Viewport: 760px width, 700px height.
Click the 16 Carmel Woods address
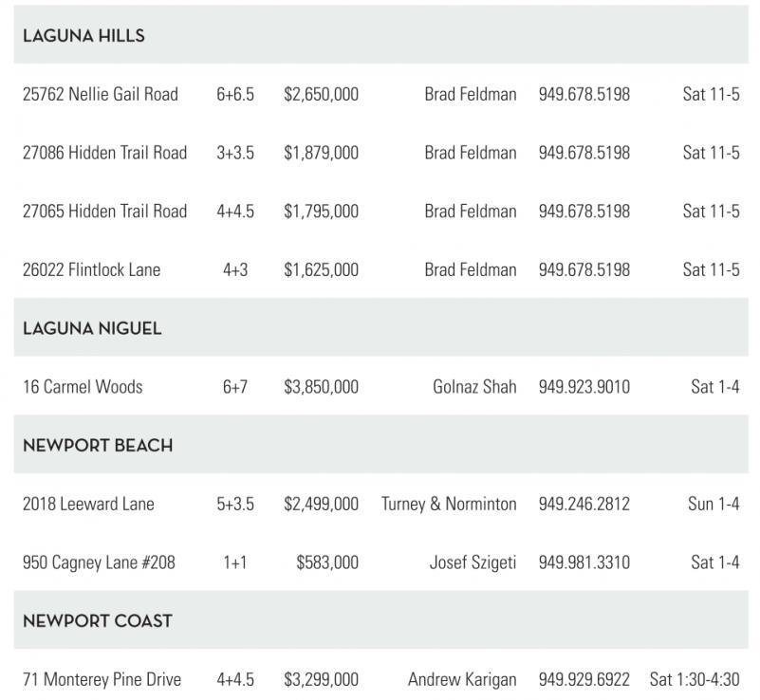82,387
